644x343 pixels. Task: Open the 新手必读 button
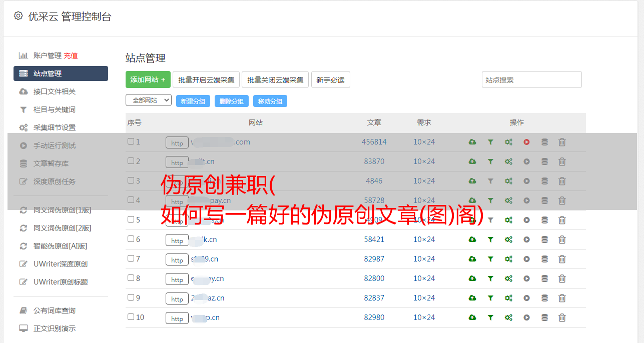tap(330, 79)
